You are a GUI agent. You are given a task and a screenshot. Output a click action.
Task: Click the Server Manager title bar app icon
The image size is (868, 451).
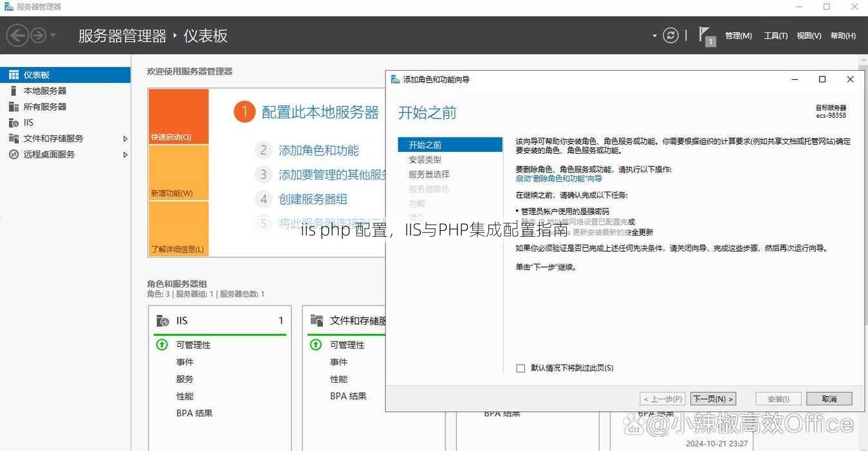8,6
